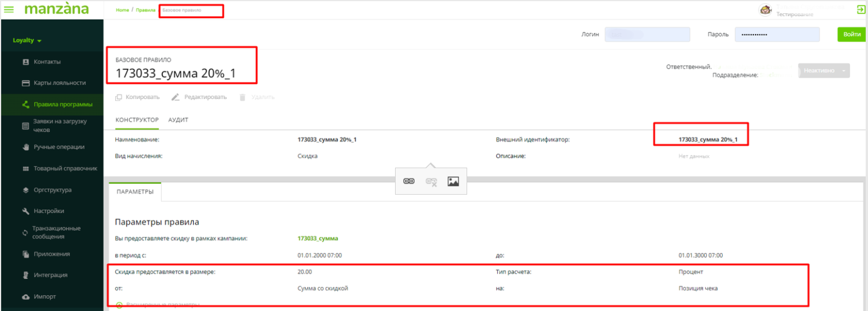
Task: Click the logout icon at top right
Action: click(x=861, y=9)
